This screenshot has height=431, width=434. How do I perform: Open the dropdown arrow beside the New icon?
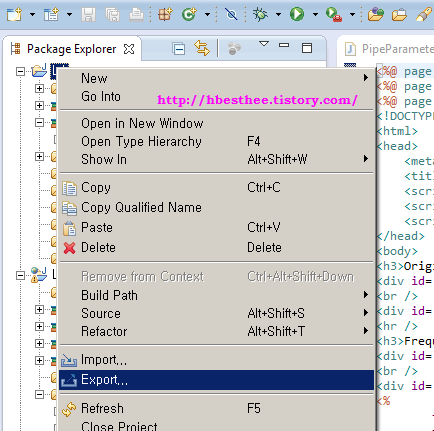[x=32, y=14]
